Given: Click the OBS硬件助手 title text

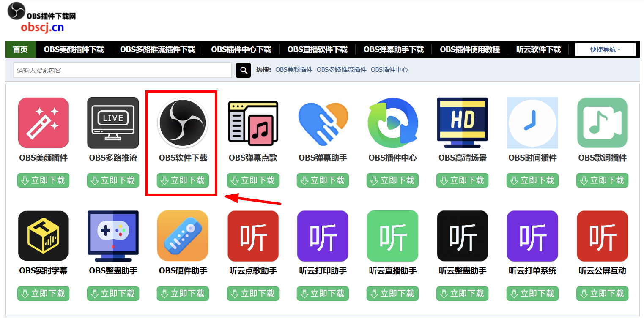Looking at the screenshot, I should coord(183,270).
